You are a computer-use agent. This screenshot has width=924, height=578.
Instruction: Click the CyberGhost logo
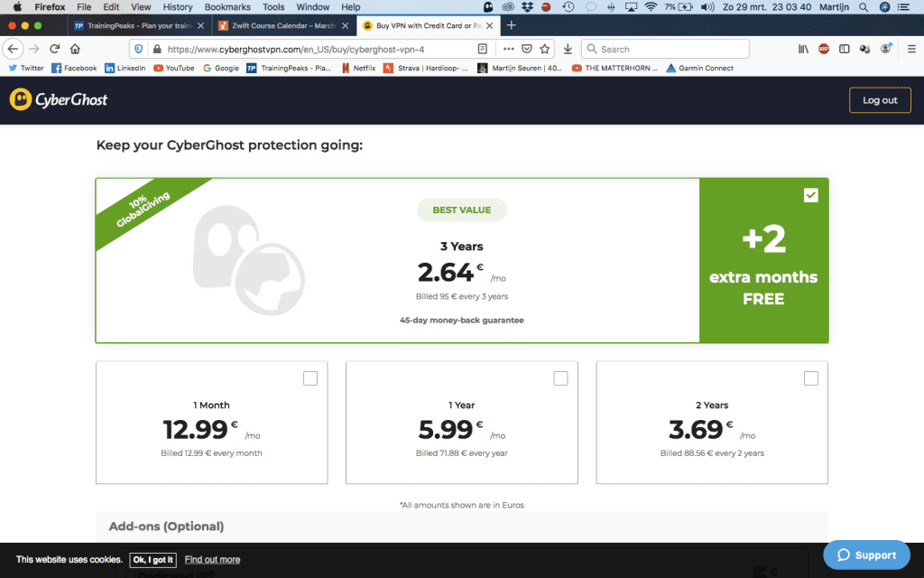[x=59, y=99]
